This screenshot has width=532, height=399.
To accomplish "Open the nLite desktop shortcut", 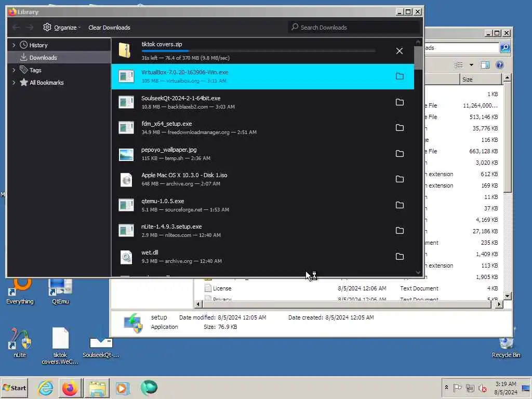I will 20,343.
